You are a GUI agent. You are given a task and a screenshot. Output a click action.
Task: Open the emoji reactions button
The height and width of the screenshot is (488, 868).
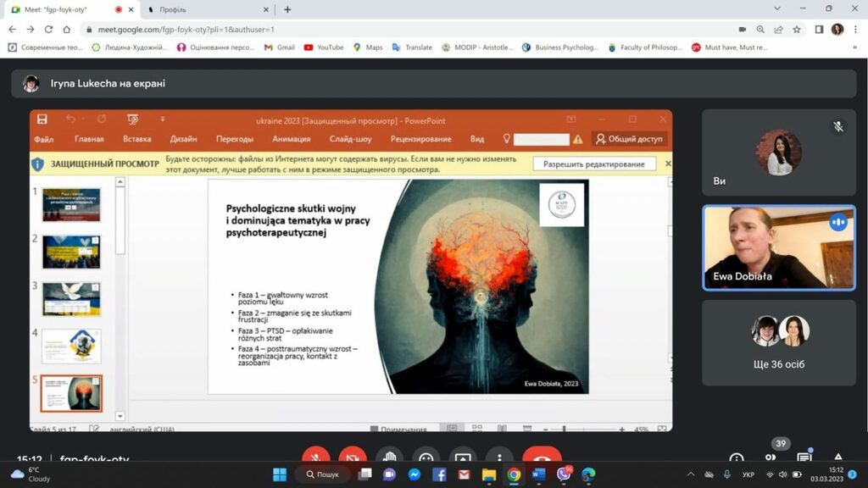426,457
